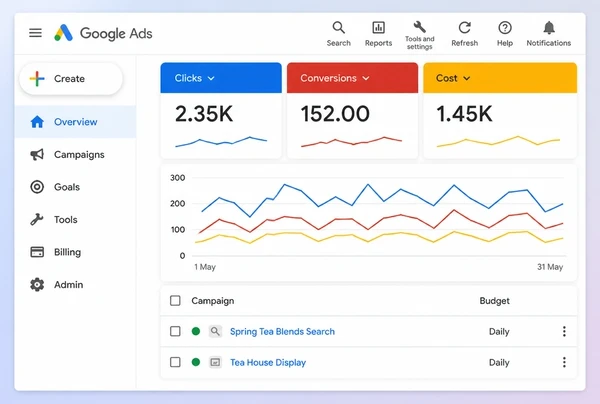Open Admin in the sidebar
The width and height of the screenshot is (600, 404).
coord(75,285)
